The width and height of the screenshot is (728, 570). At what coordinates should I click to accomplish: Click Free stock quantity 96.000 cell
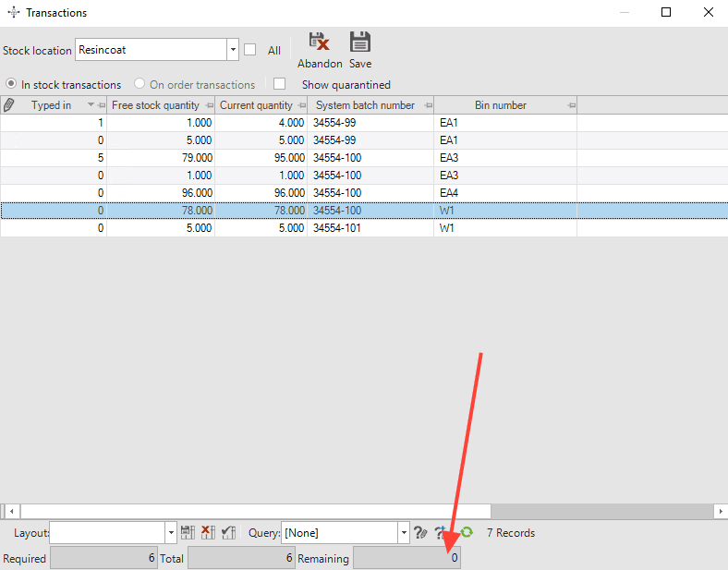pyautogui.click(x=161, y=193)
